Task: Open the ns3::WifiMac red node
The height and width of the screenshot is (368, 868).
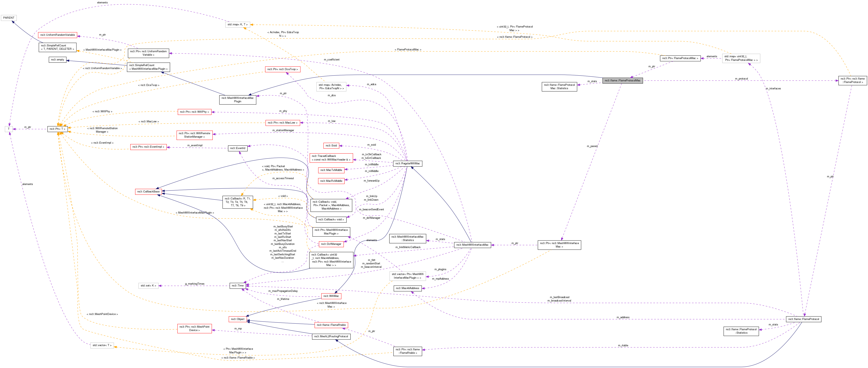Action: 331,296
